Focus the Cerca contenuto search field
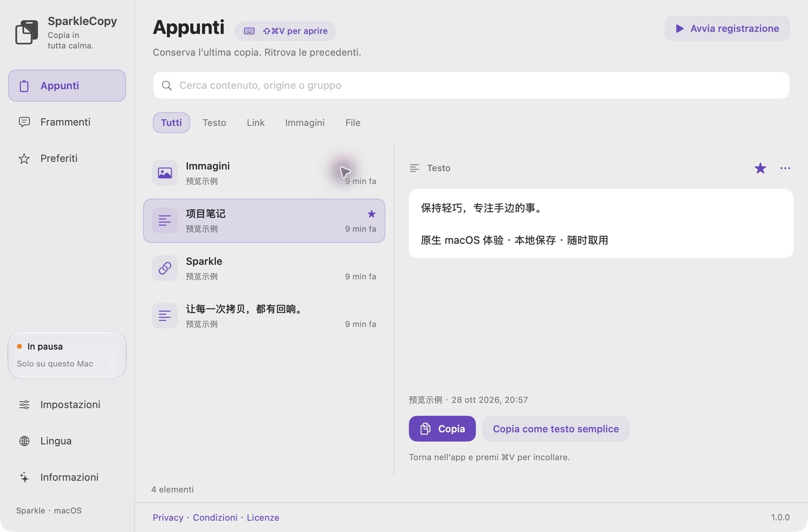Screen dimensions: 808x532 coord(471,85)
